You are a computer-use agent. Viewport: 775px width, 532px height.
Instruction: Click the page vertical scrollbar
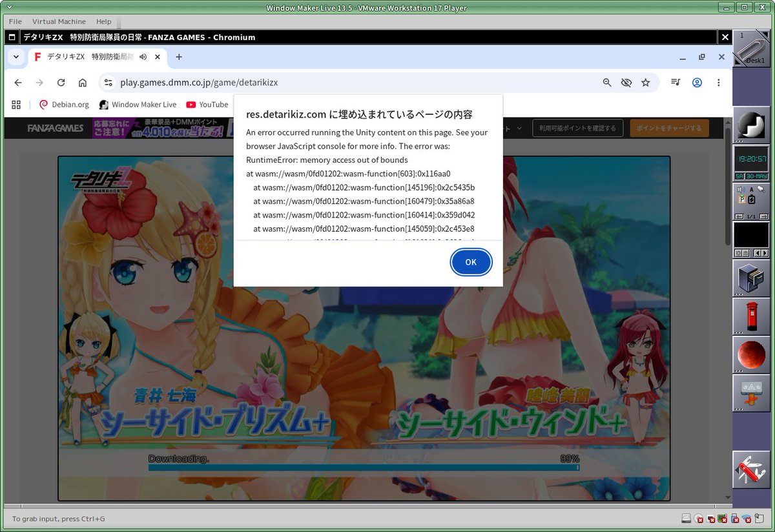[x=728, y=187]
